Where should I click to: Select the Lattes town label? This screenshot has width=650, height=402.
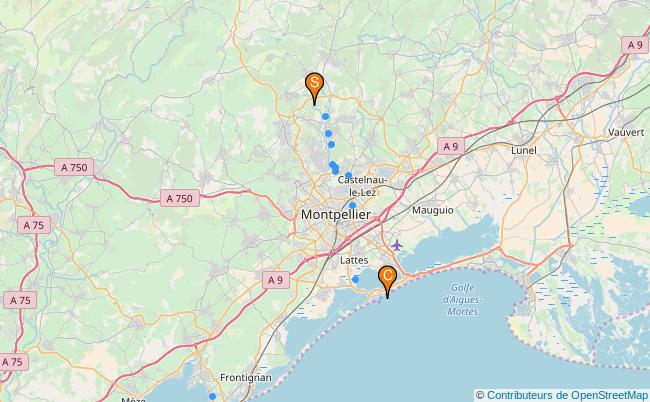coord(354,260)
